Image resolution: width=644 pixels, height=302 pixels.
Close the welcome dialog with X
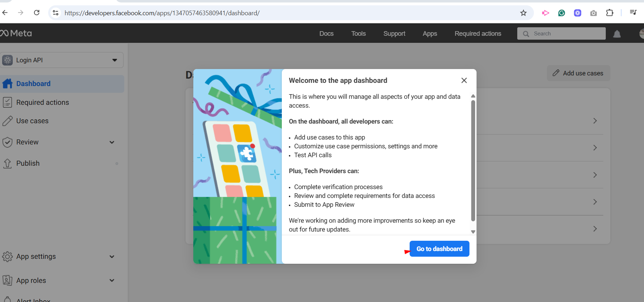click(464, 80)
